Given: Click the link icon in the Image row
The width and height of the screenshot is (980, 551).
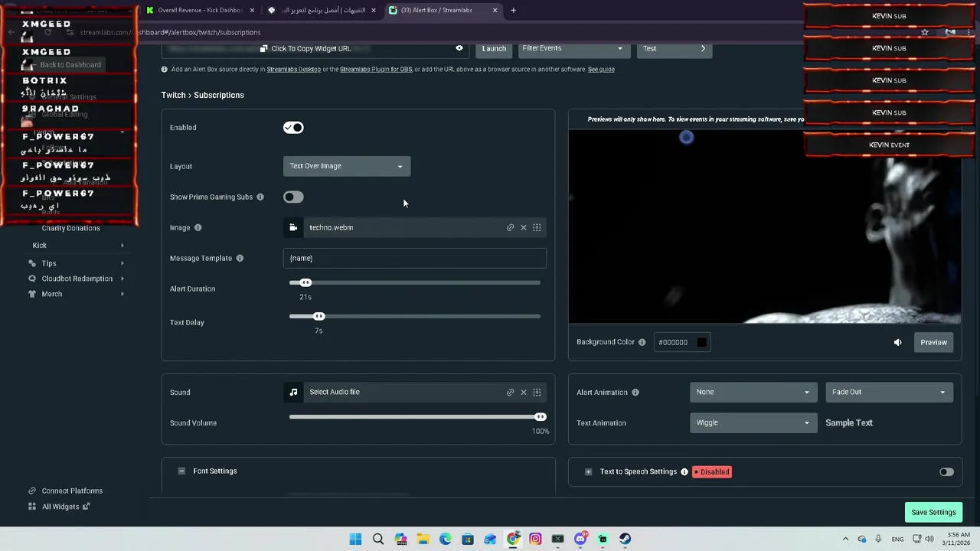Looking at the screenshot, I should click(x=510, y=227).
